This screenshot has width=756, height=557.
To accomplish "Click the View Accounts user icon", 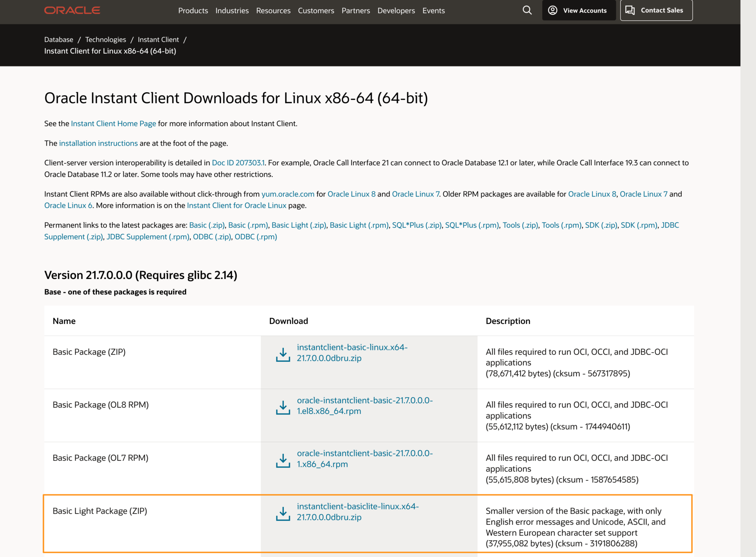I will (x=553, y=10).
